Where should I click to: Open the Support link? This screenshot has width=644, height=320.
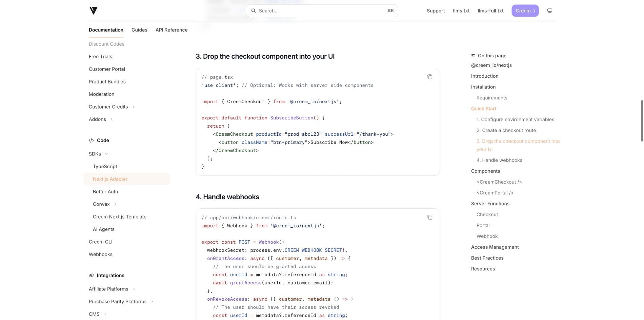click(x=436, y=11)
